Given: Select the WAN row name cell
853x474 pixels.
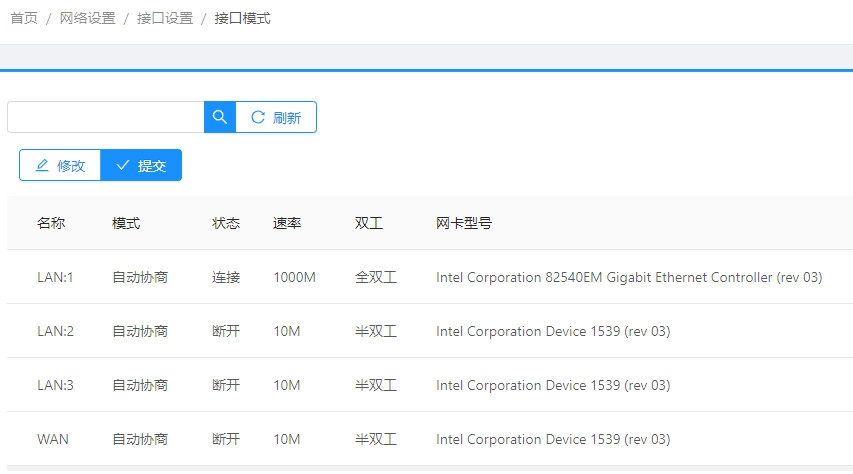Looking at the screenshot, I should pyautogui.click(x=53, y=439).
